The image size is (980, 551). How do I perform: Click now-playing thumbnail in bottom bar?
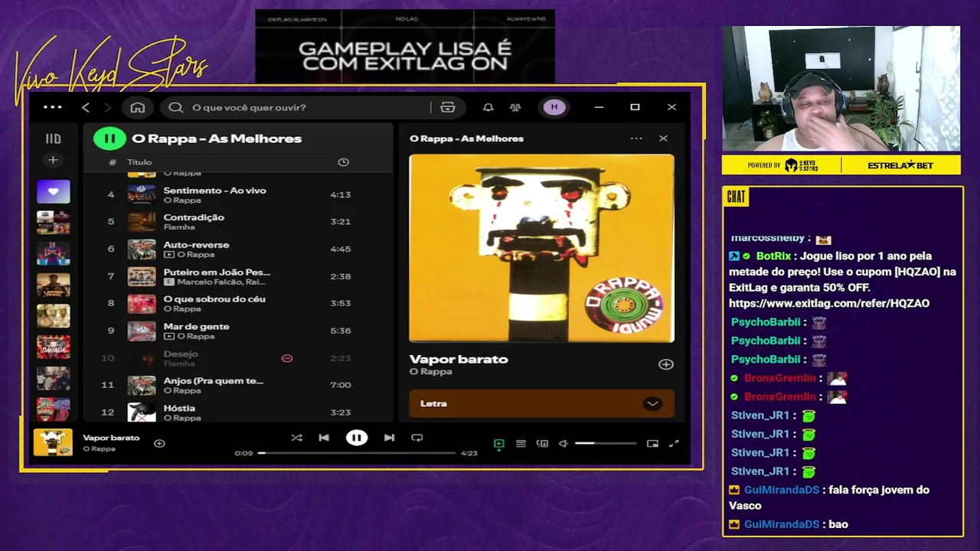[x=53, y=443]
